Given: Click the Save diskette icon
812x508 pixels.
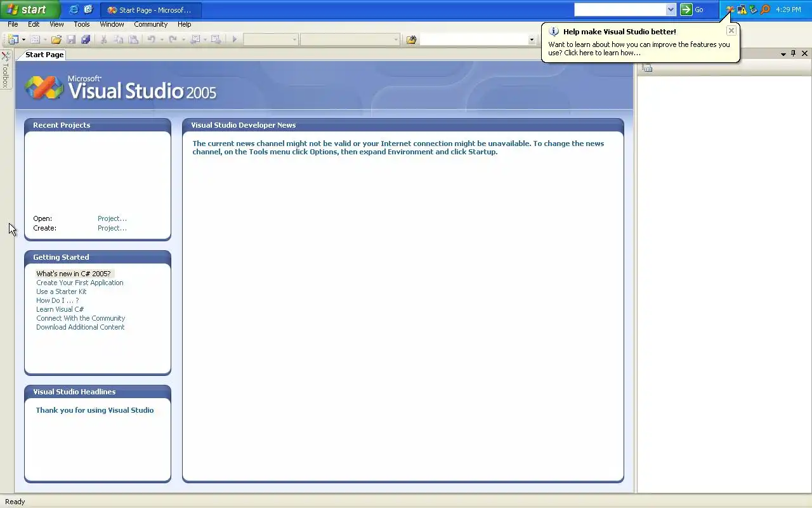Looking at the screenshot, I should pyautogui.click(x=71, y=39).
